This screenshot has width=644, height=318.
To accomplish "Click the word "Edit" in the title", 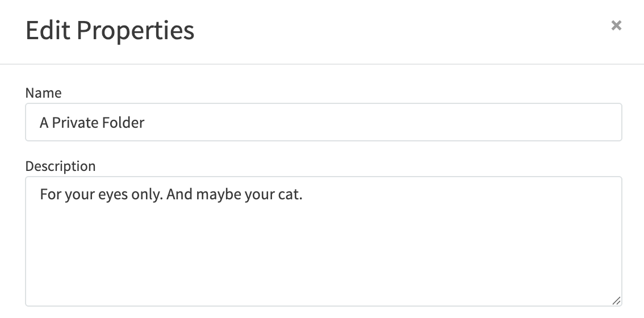I will pyautogui.click(x=48, y=30).
